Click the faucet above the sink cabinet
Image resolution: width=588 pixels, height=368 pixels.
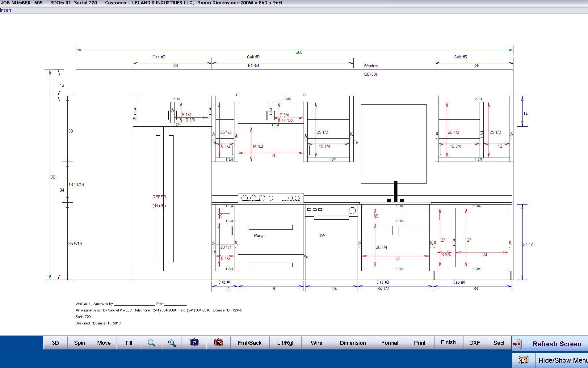pyautogui.click(x=396, y=192)
